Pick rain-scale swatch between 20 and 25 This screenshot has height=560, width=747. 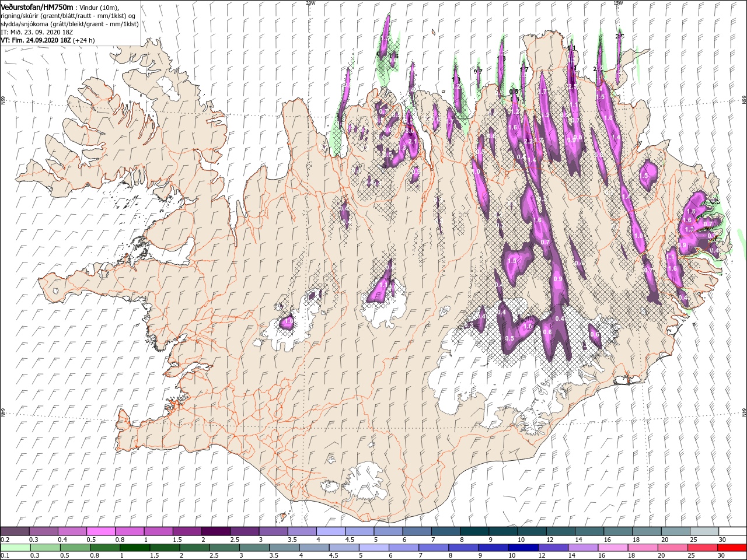coord(673,548)
